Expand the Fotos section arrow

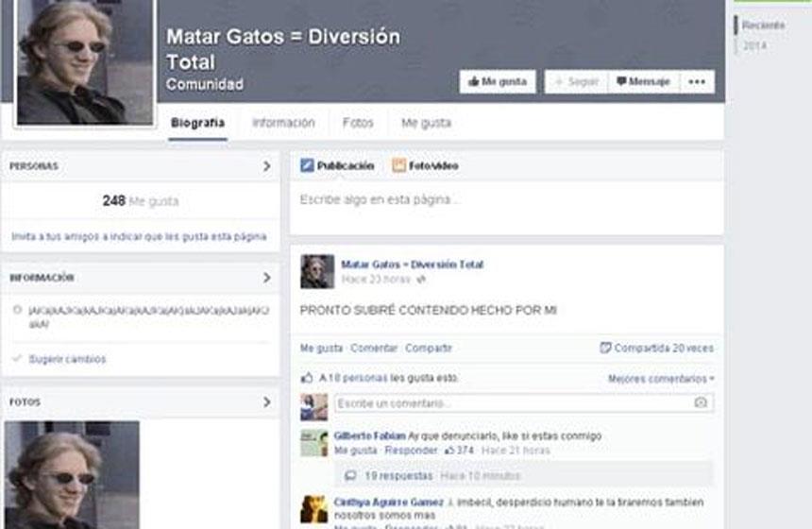pyautogui.click(x=266, y=401)
